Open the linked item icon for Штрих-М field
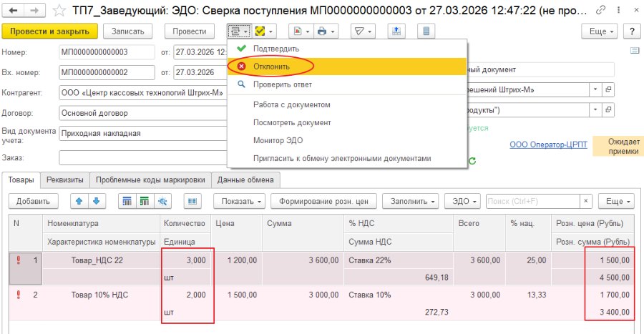Screen dimensions: 644x334 [x=608, y=89]
